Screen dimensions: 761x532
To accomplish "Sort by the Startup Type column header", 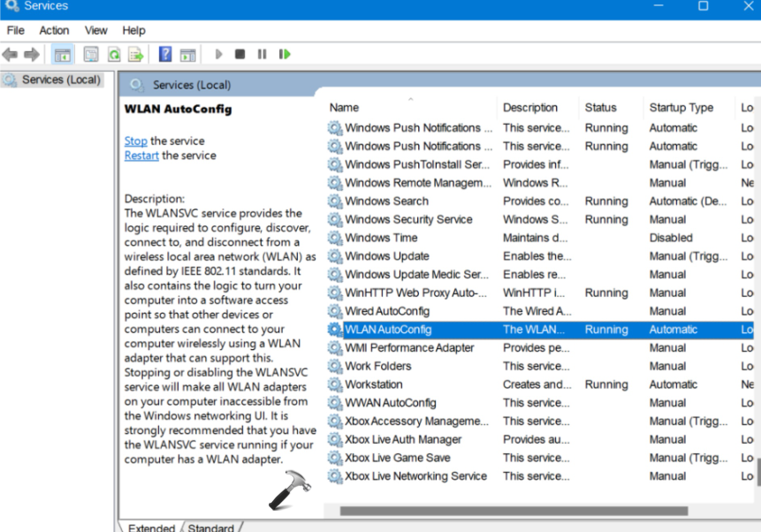I will coord(681,108).
